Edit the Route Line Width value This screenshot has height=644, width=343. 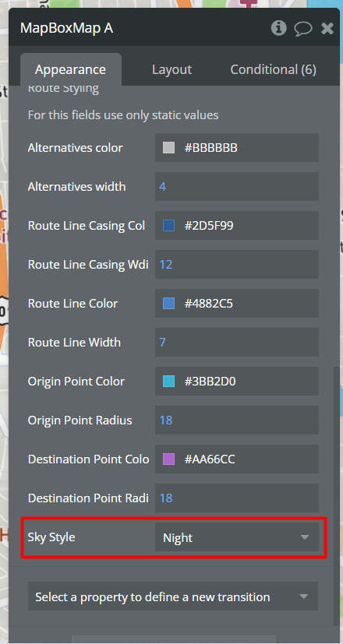237,342
